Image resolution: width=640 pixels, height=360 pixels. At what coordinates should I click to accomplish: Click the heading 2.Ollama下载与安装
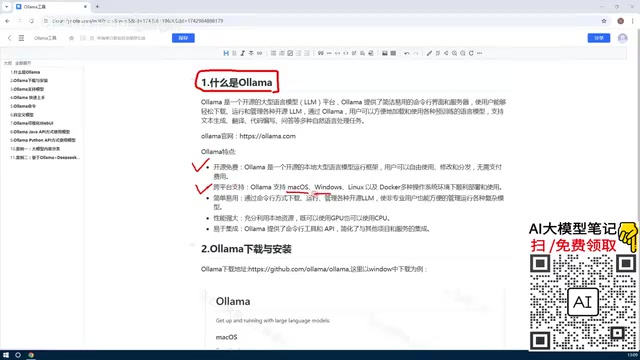(246, 249)
